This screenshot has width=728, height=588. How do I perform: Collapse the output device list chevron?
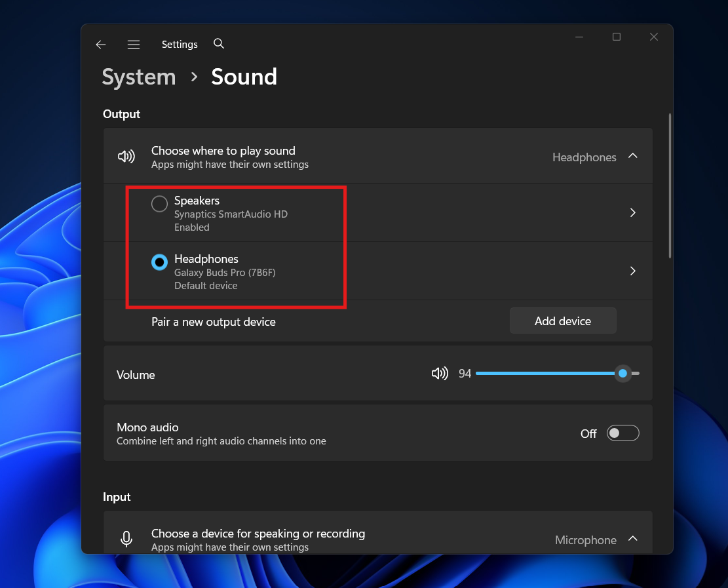[632, 156]
